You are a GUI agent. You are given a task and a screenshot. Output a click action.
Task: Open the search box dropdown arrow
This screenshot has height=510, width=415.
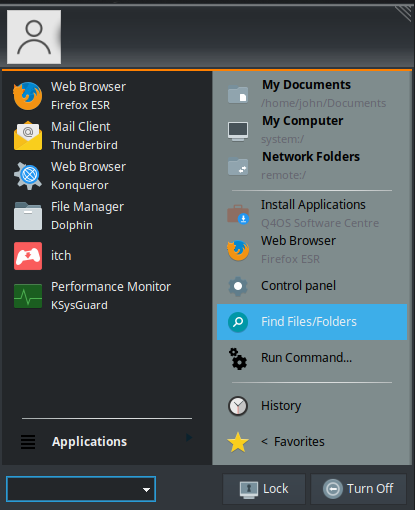tap(146, 490)
